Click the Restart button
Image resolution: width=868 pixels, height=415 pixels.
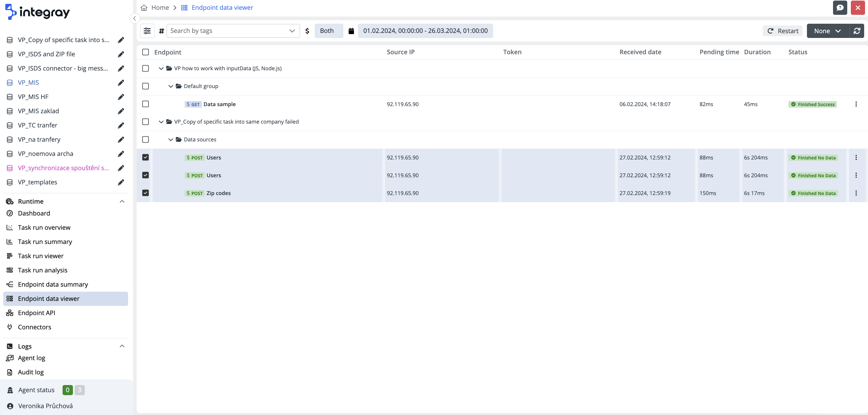pos(783,31)
